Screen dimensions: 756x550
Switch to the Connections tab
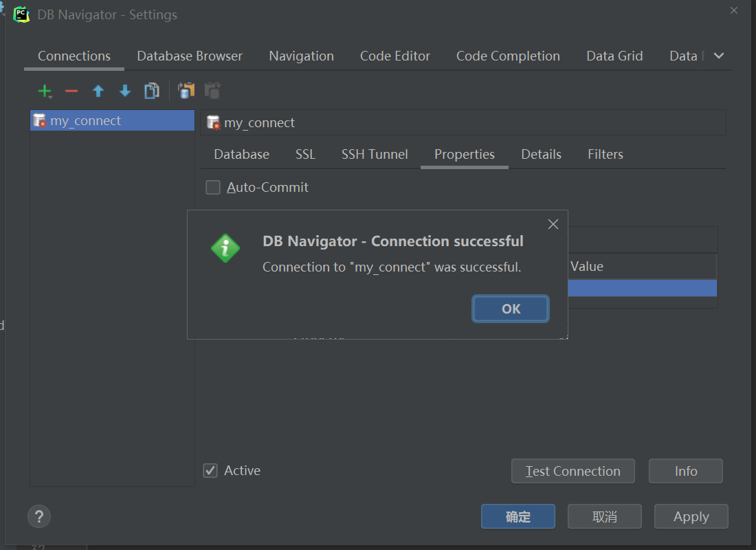(x=74, y=56)
